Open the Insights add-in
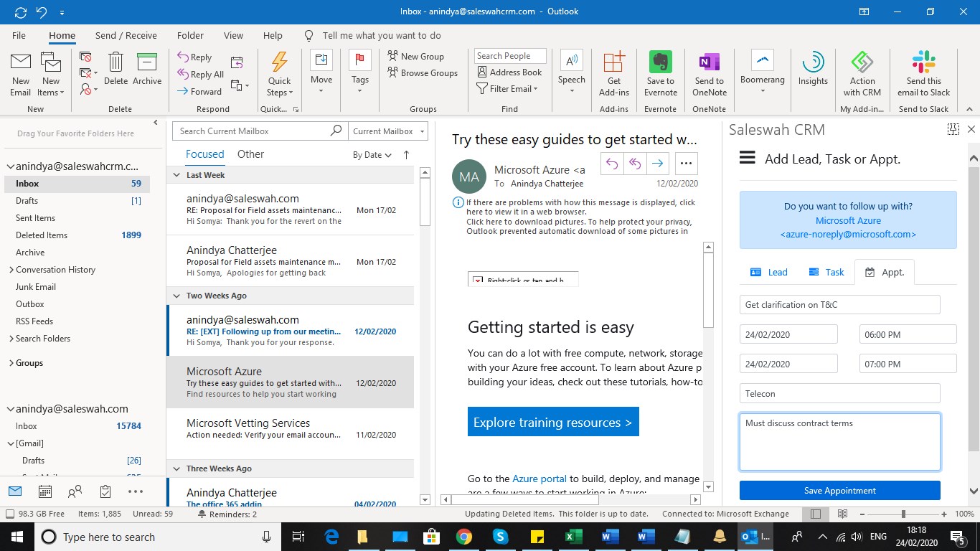 813,70
